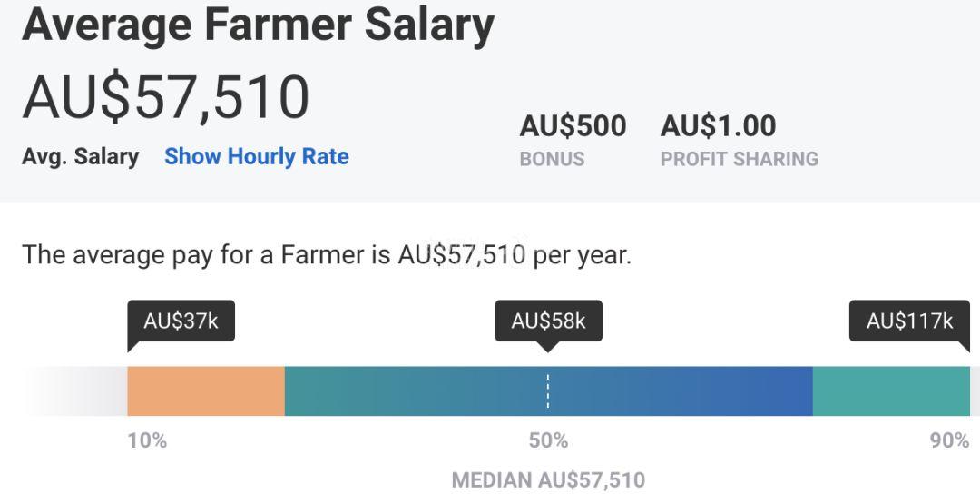
Task: Click the 50% percentile label
Action: point(548,440)
